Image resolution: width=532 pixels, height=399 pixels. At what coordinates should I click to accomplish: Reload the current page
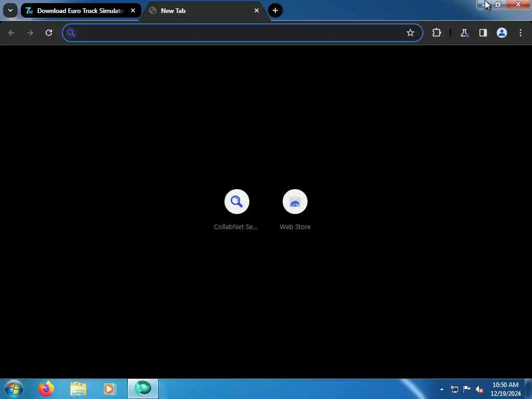coord(49,33)
